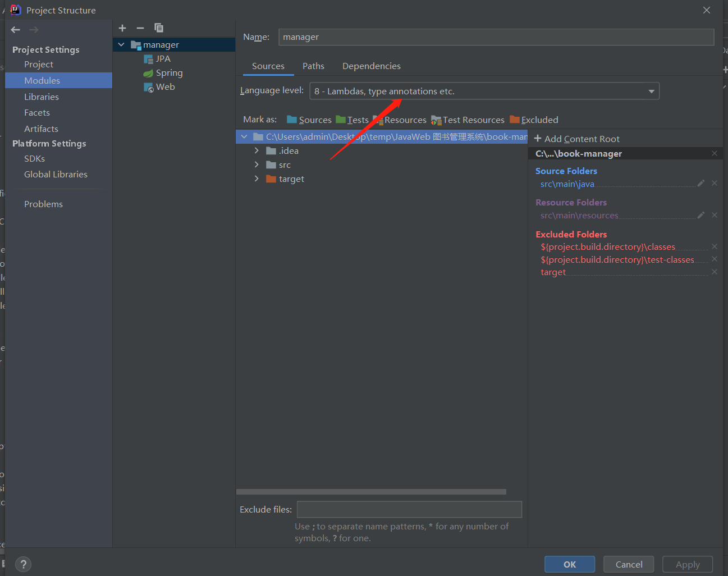Mark selected folder as Tests
728x576 pixels.
(352, 120)
